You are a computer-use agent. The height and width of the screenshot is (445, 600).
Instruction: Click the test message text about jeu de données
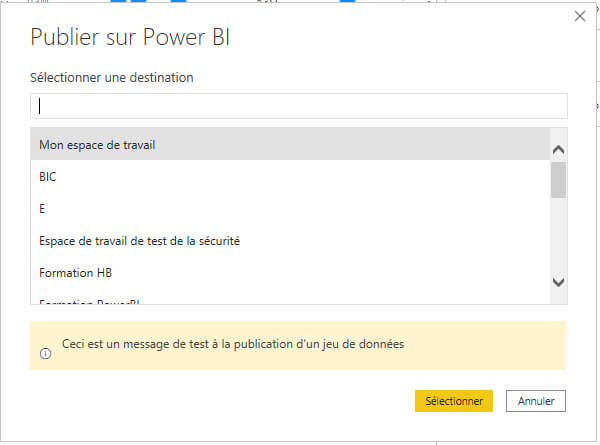[233, 344]
